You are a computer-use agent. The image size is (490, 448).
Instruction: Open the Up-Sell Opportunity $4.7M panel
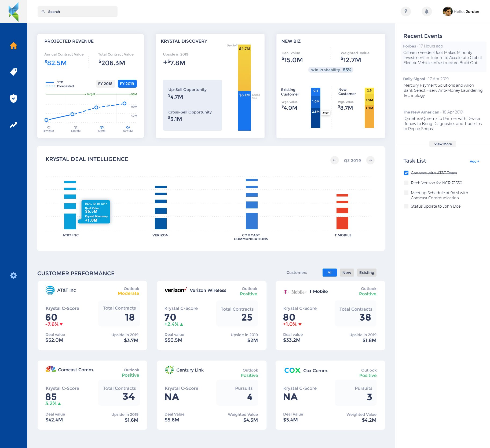(x=192, y=105)
